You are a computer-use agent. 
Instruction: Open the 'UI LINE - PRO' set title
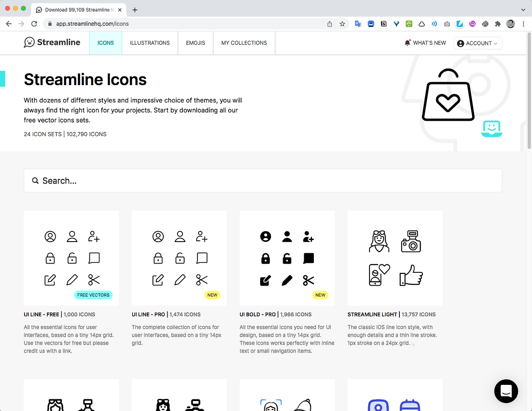pyautogui.click(x=148, y=315)
